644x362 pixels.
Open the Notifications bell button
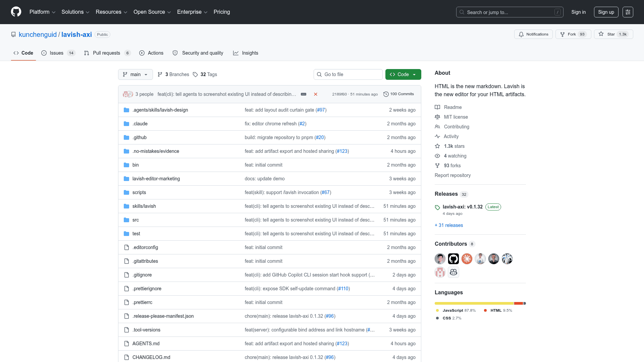533,34
